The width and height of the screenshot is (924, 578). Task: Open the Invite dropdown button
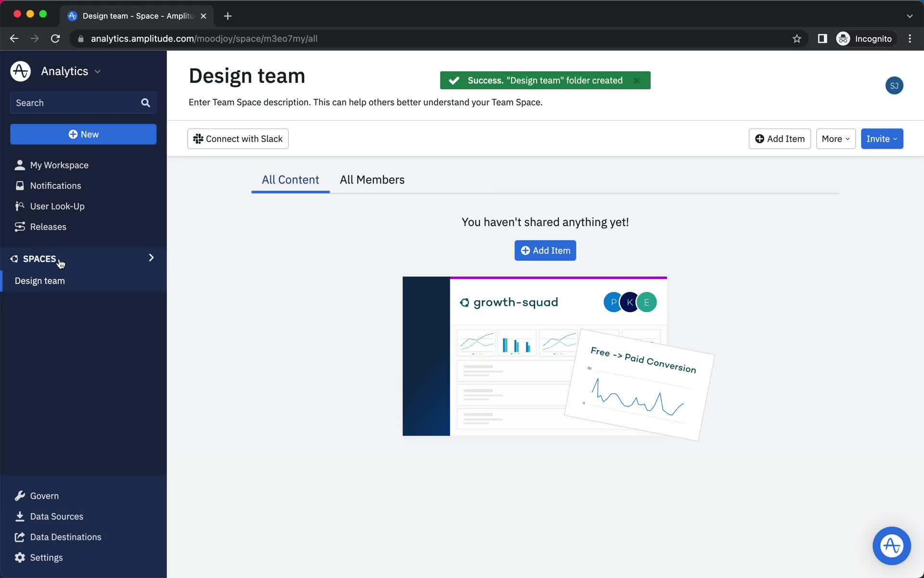(x=882, y=139)
